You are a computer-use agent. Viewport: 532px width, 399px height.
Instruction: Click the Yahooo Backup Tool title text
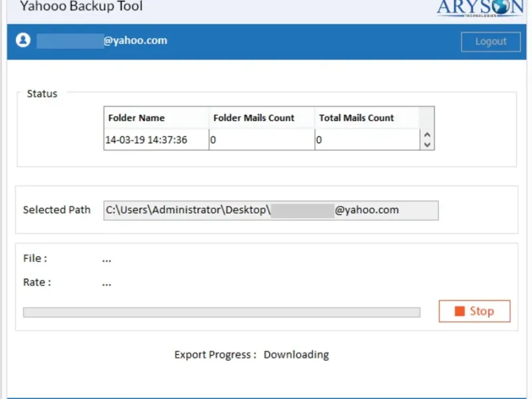(81, 6)
